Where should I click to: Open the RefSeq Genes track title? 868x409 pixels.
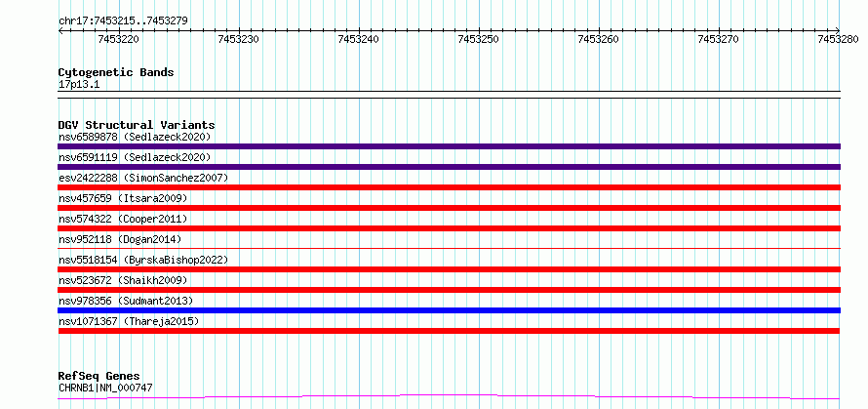click(x=99, y=377)
